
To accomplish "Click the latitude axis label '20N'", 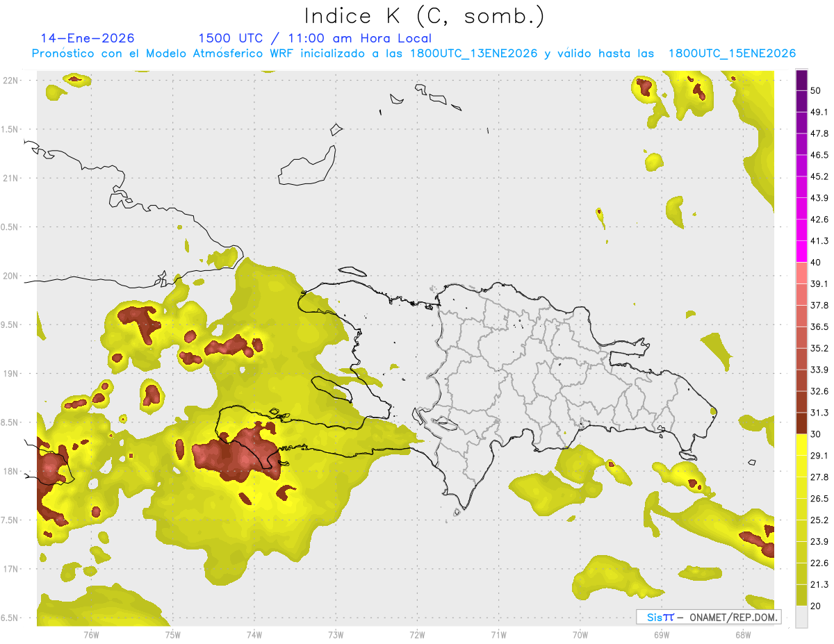I will click(12, 276).
